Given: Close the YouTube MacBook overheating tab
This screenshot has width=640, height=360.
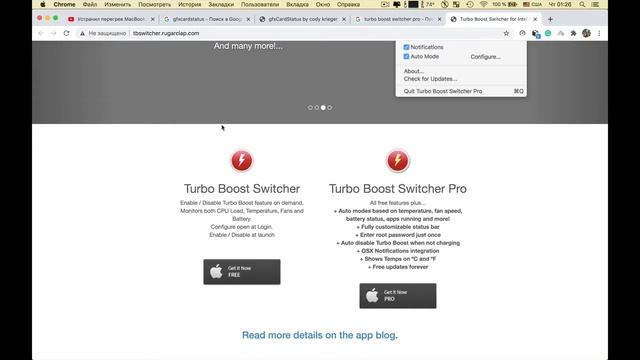Looking at the screenshot, I should (153, 19).
